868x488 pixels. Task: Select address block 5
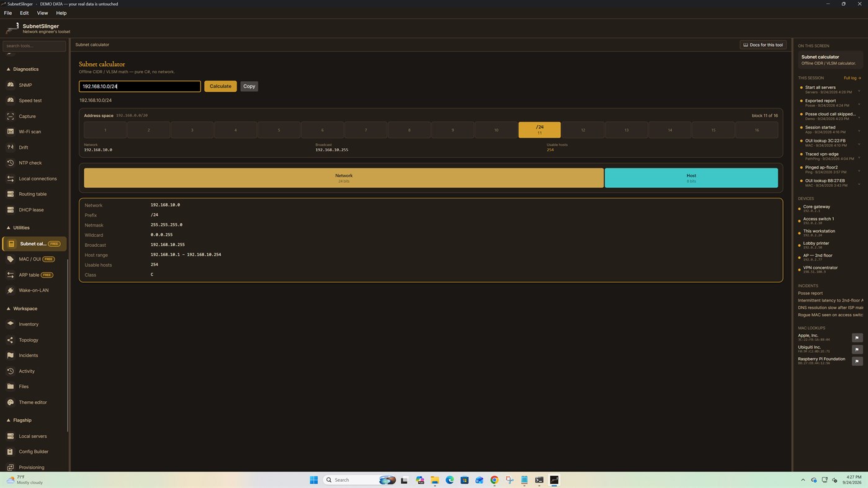pos(279,130)
